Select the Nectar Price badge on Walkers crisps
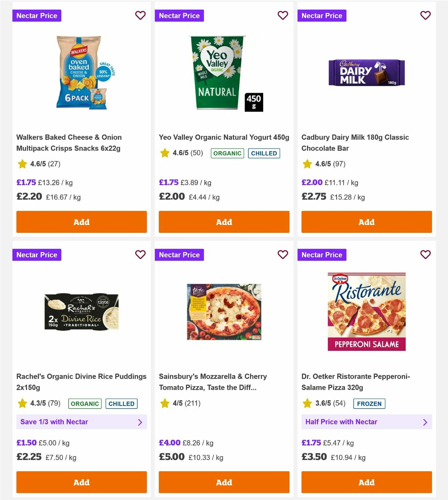The image size is (448, 500). tap(37, 15)
